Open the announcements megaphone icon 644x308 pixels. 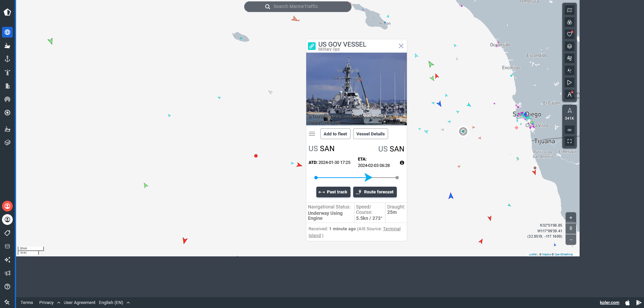[x=7, y=273]
